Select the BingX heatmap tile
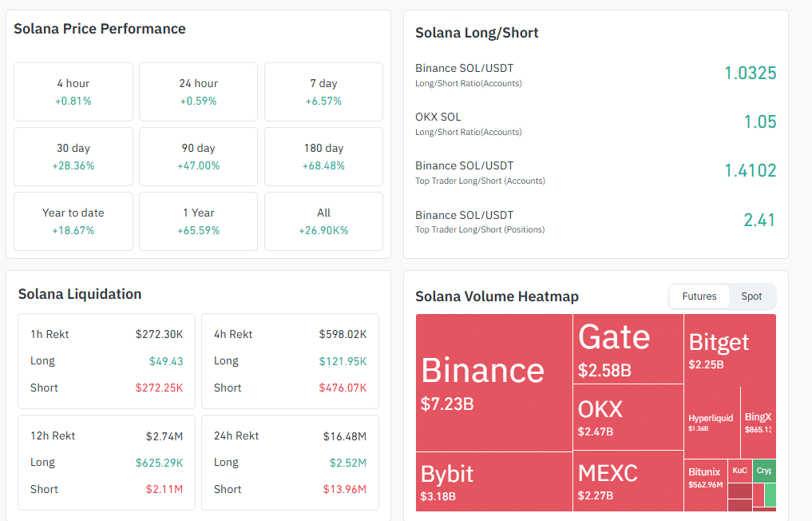 [759, 423]
